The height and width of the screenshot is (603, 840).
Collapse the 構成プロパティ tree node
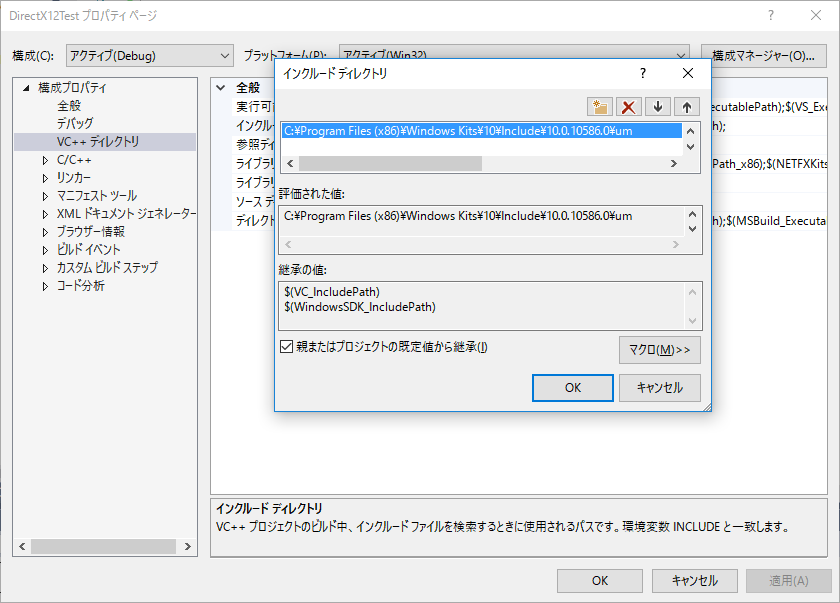point(27,88)
